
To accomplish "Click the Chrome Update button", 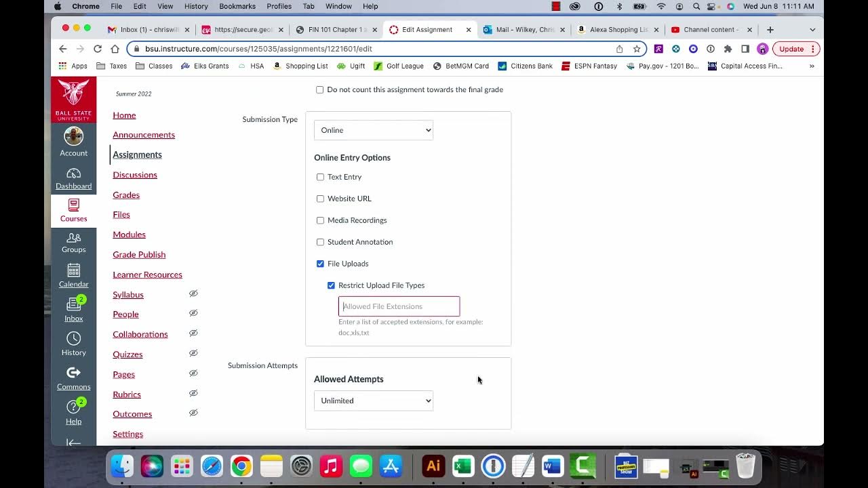I will [x=796, y=49].
